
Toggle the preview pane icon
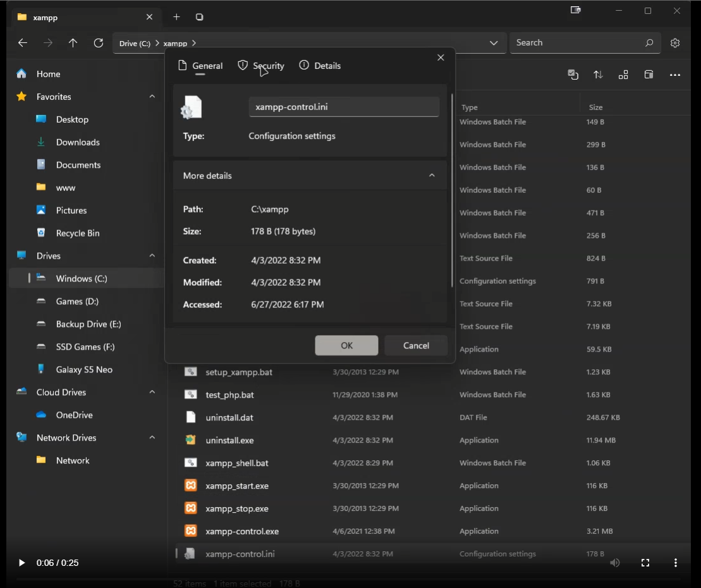point(649,75)
